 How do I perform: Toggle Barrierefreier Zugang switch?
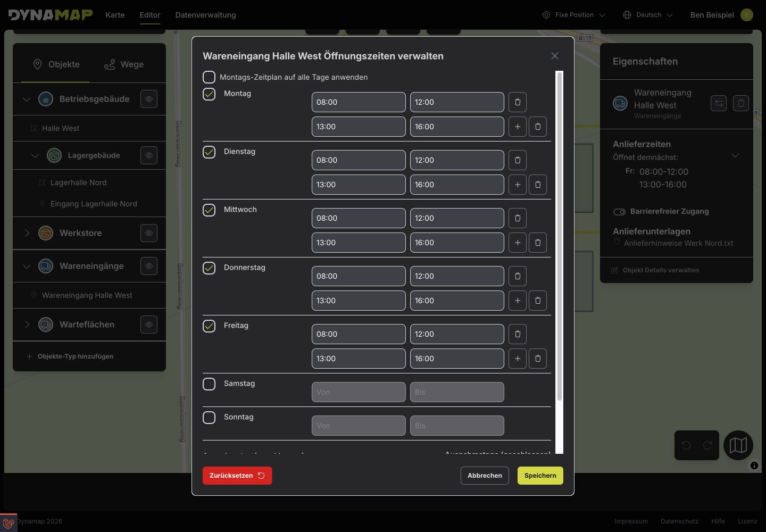tap(619, 212)
